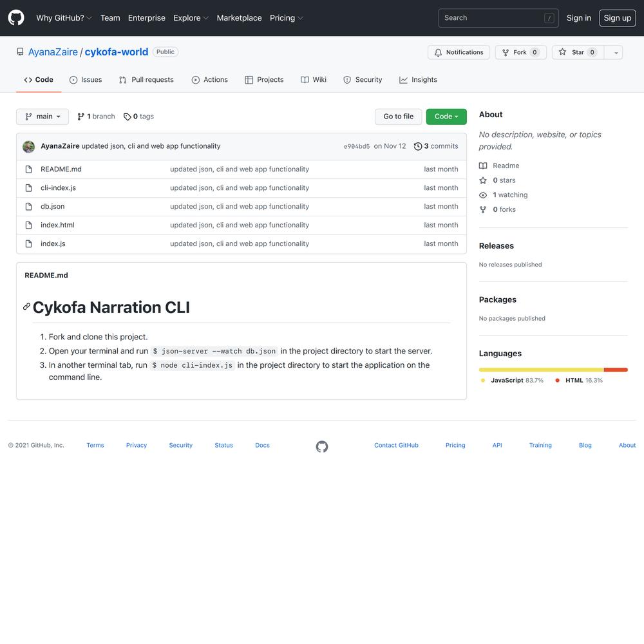This screenshot has width=644, height=644.
Task: Open the Projects tab
Action: tap(264, 80)
